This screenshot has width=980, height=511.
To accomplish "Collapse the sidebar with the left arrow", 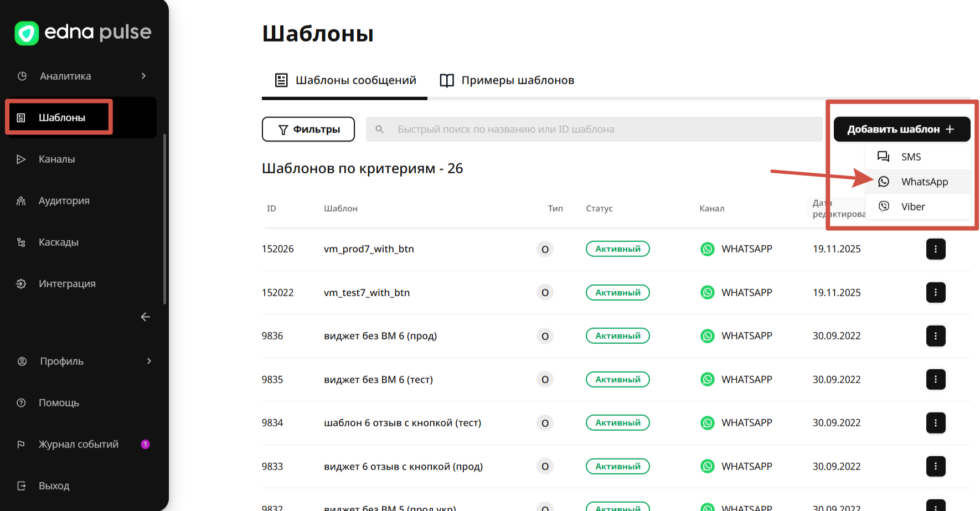I will point(145,317).
